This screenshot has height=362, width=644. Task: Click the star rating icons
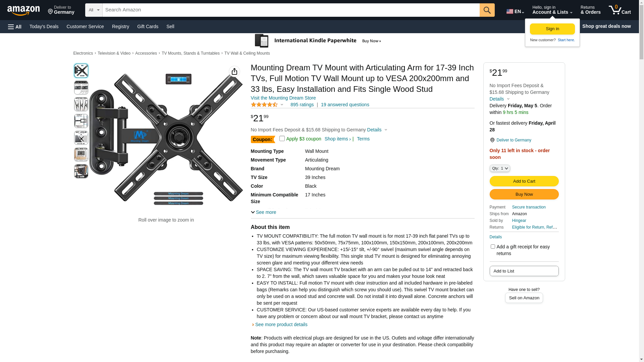(x=264, y=105)
